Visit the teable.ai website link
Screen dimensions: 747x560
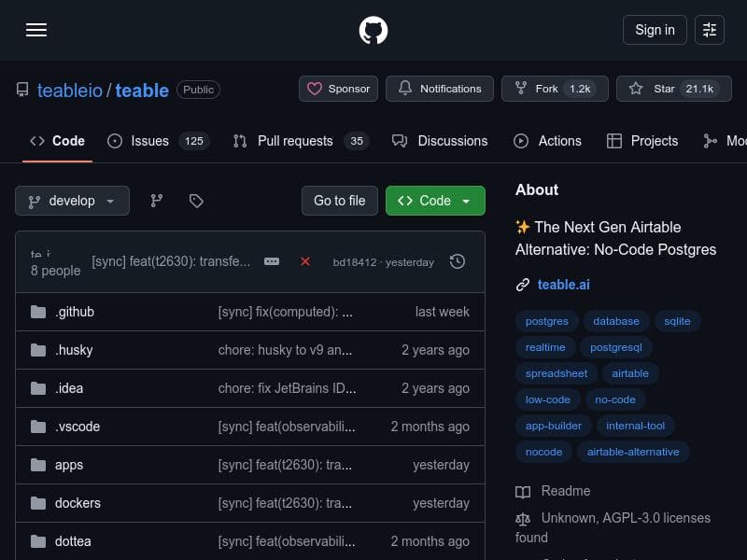click(x=564, y=285)
